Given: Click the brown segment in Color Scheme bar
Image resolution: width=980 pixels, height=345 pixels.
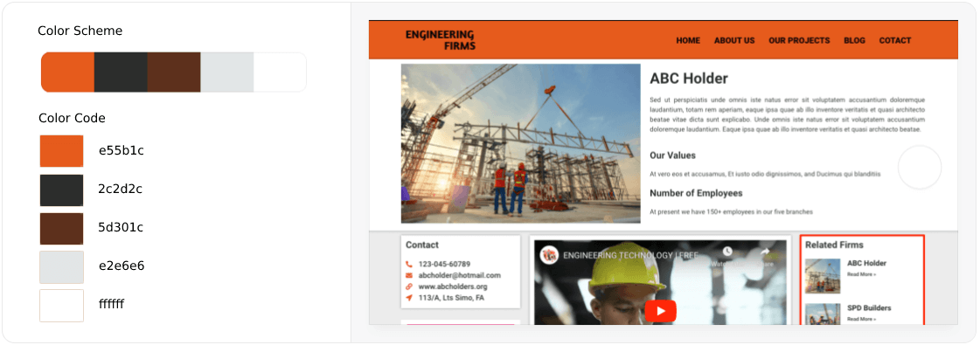Looking at the screenshot, I should (174, 72).
